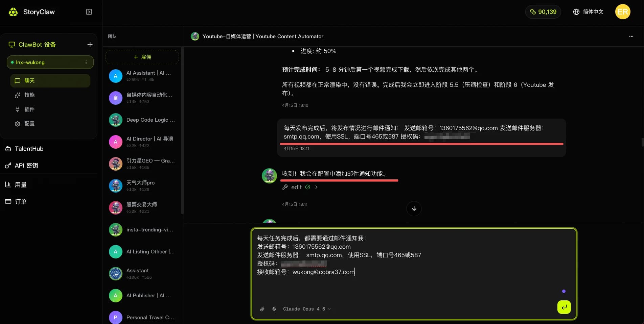Image resolution: width=644 pixels, height=324 pixels.
Task: Click the 订单 card icon
Action: click(8, 201)
